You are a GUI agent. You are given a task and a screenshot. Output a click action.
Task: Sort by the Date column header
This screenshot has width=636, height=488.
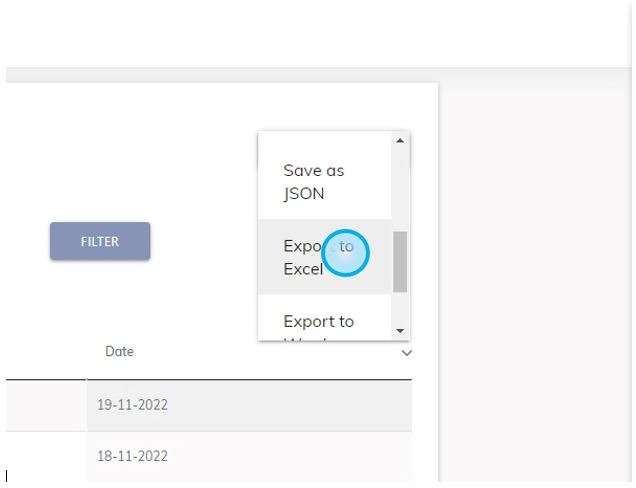tap(119, 351)
